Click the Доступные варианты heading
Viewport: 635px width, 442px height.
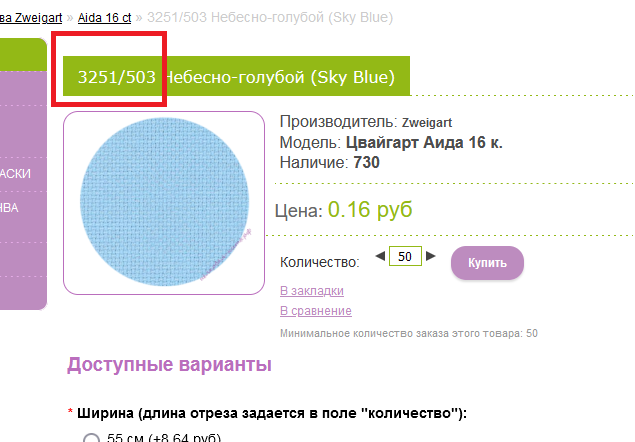click(x=169, y=365)
